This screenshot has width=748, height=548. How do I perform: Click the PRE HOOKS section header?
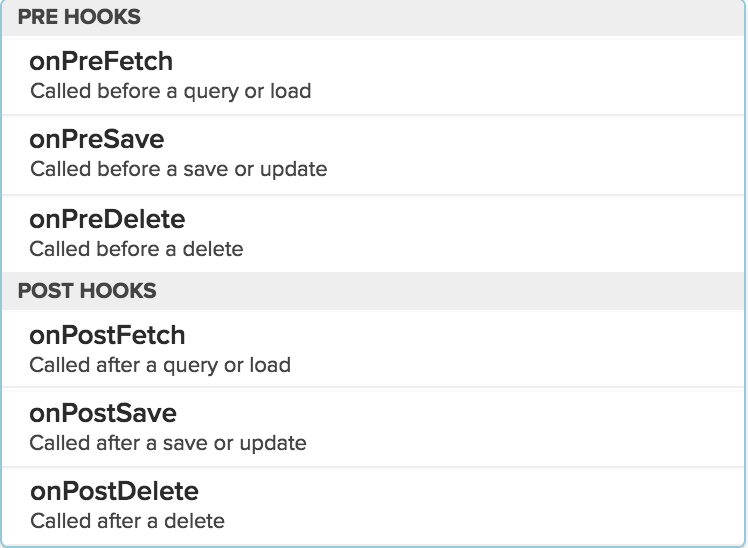click(79, 17)
